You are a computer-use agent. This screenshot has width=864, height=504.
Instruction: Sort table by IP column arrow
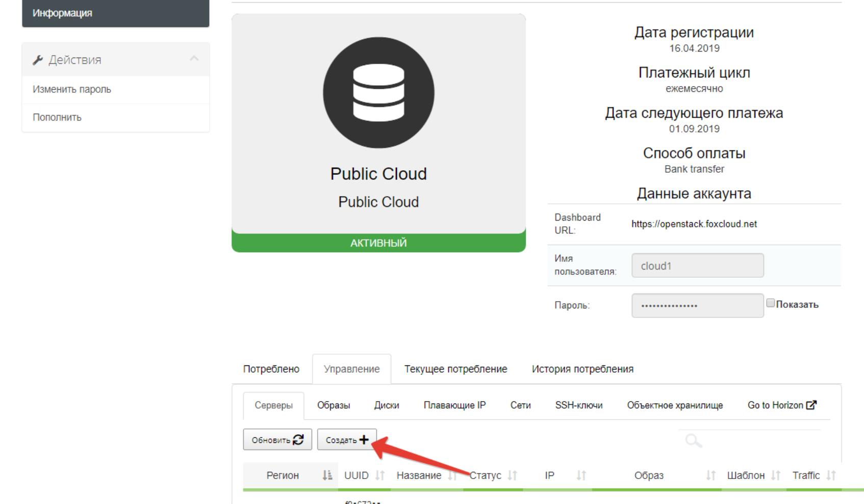(581, 475)
